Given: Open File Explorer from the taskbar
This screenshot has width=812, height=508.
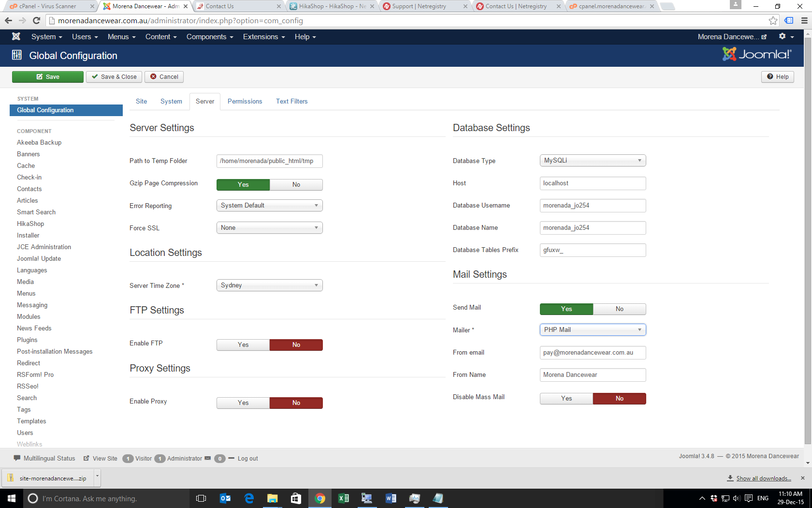Looking at the screenshot, I should click(x=273, y=498).
